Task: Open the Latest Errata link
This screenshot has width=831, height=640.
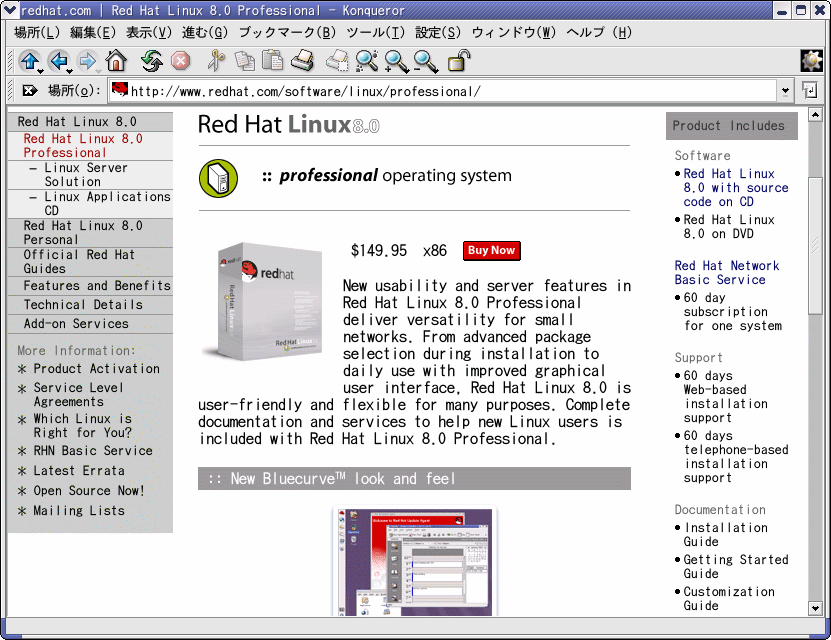Action: click(79, 471)
